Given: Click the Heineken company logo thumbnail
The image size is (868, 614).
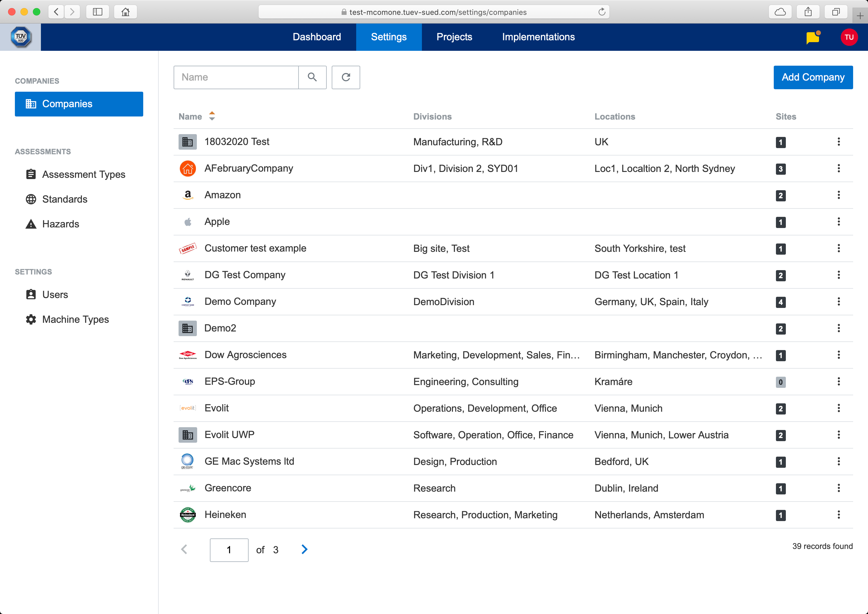Looking at the screenshot, I should tap(187, 515).
